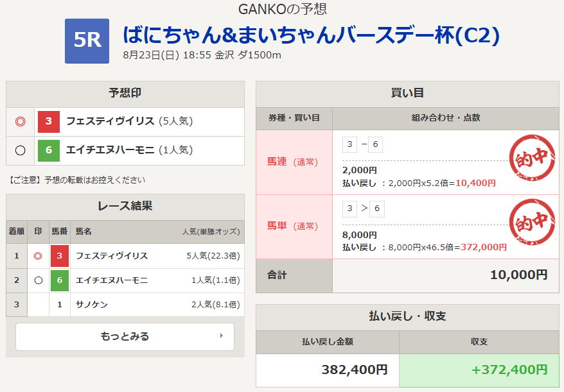Viewport: 564px width, 392px height.
Task: Click the double-circle mark in 予想印
Action: 21,121
